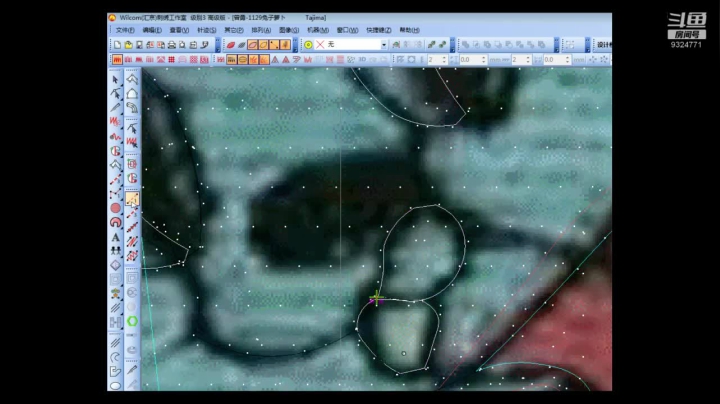
Task: Toggle the highlighted connectors line icon
Action: 274,45
